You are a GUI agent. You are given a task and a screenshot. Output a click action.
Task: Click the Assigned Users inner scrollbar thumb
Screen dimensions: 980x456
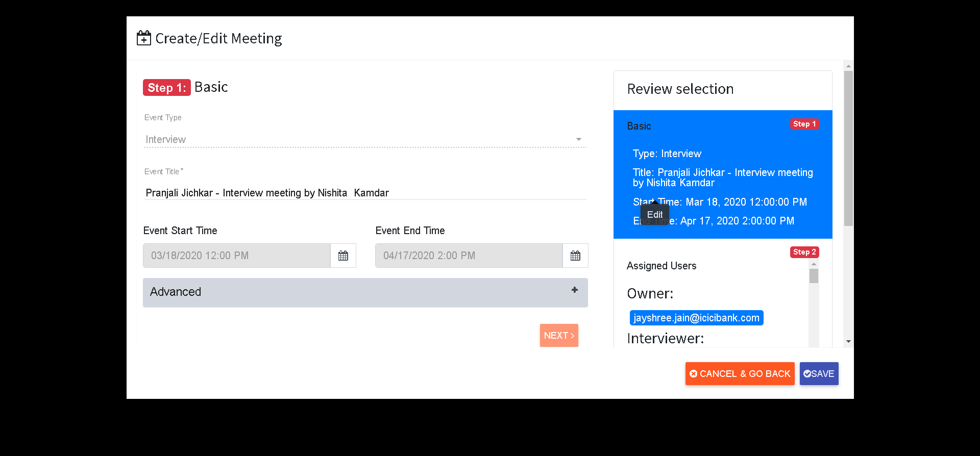pos(814,276)
